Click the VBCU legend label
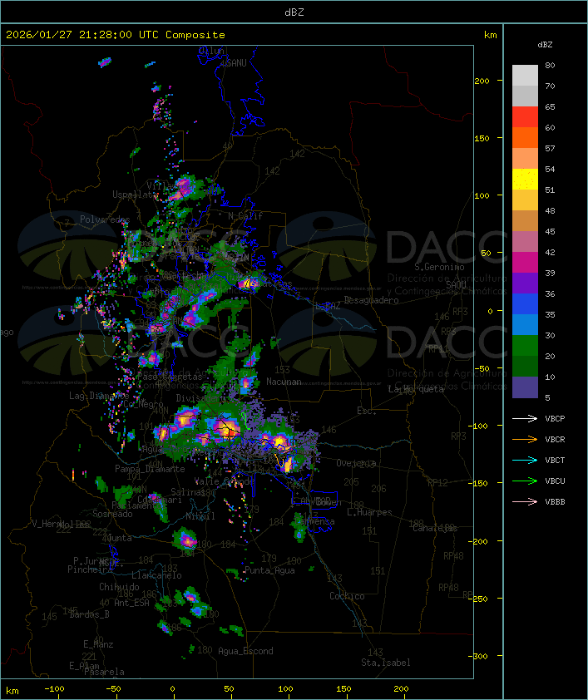 (x=555, y=481)
